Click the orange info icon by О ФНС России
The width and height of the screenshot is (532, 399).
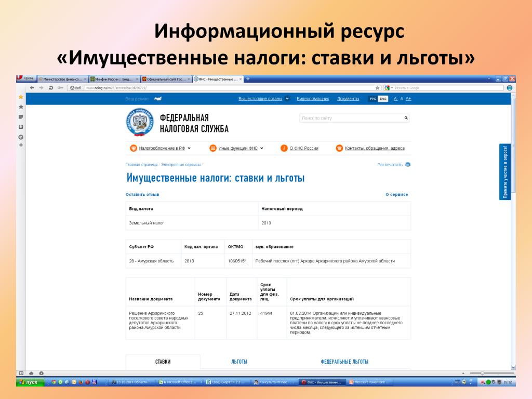pyautogui.click(x=284, y=148)
